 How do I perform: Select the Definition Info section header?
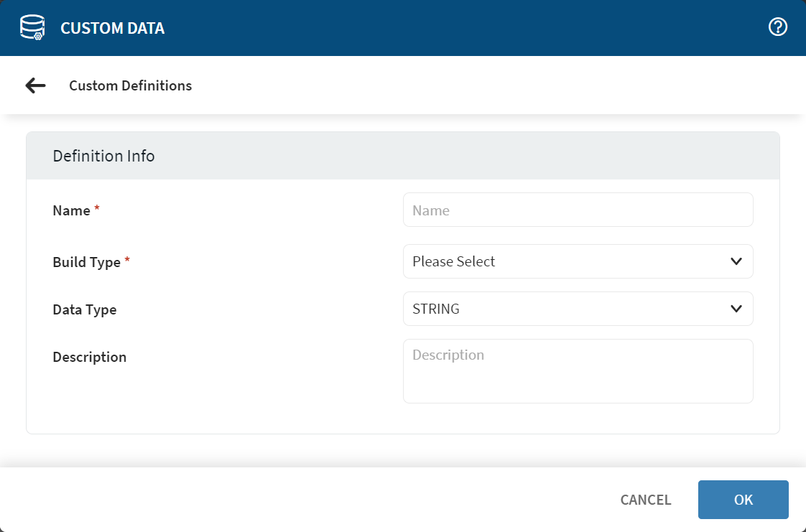tap(104, 156)
